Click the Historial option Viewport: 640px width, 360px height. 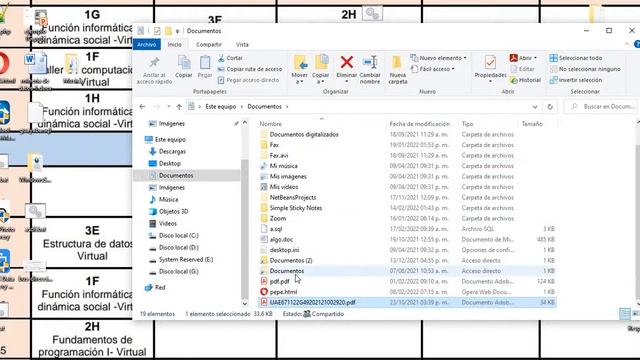pyautogui.click(x=525, y=80)
